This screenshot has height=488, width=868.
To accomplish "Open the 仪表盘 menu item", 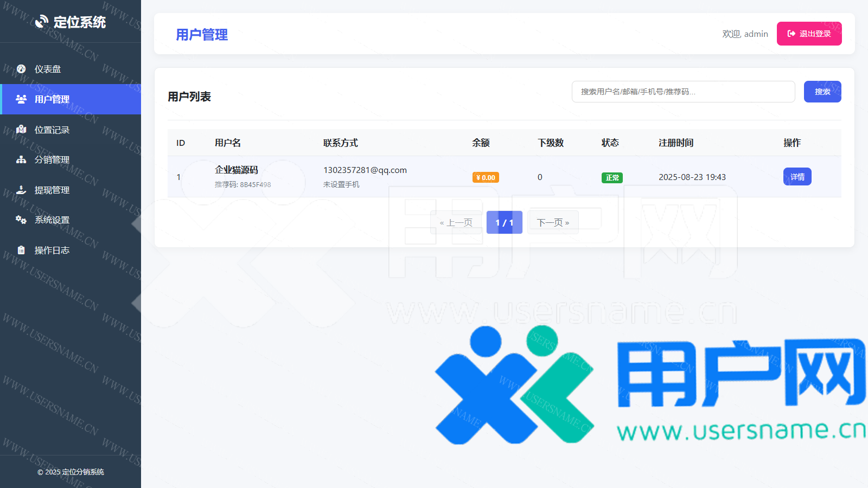I will [x=48, y=69].
